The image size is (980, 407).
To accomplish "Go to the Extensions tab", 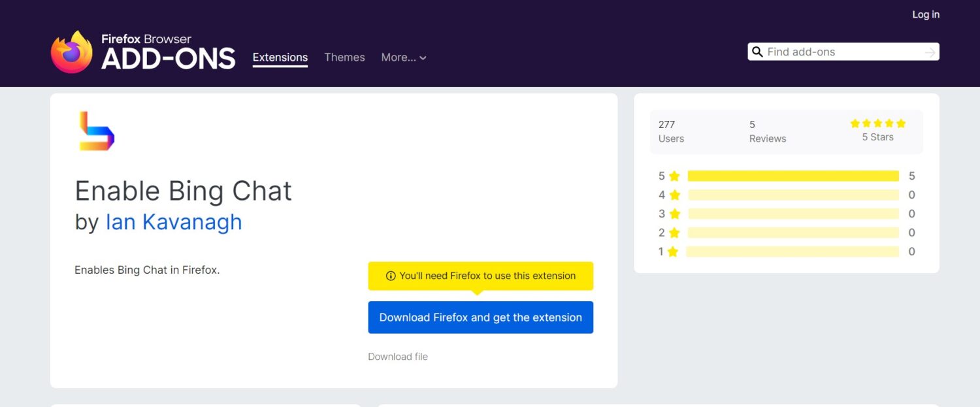I will click(280, 57).
